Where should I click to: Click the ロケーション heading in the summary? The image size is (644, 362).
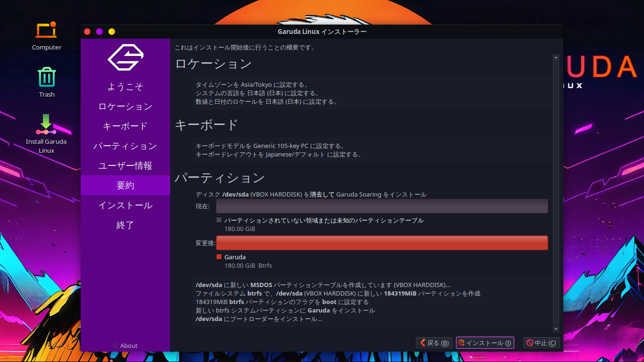(213, 64)
